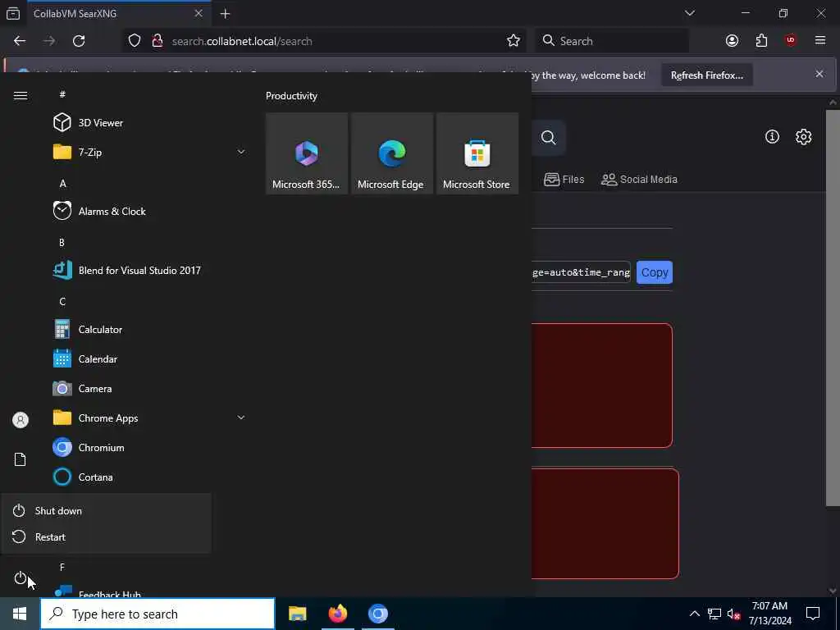Click the # section header
The height and width of the screenshot is (630, 840).
click(x=62, y=94)
